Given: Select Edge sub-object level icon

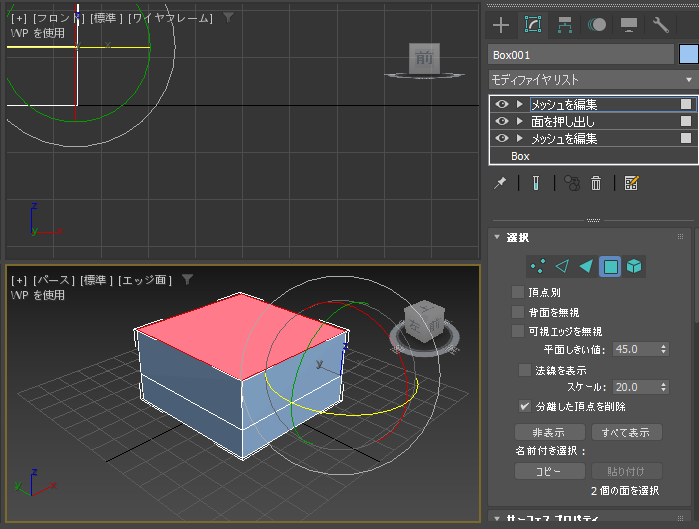Looking at the screenshot, I should tap(563, 267).
